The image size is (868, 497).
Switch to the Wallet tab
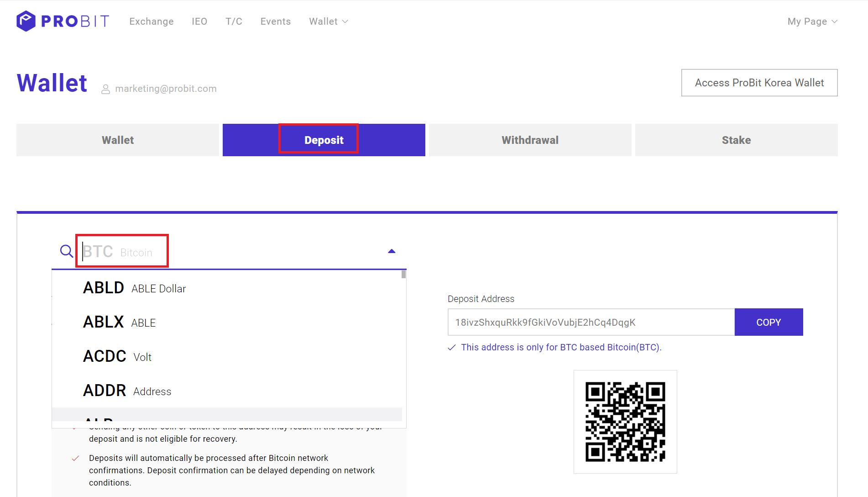pos(118,140)
